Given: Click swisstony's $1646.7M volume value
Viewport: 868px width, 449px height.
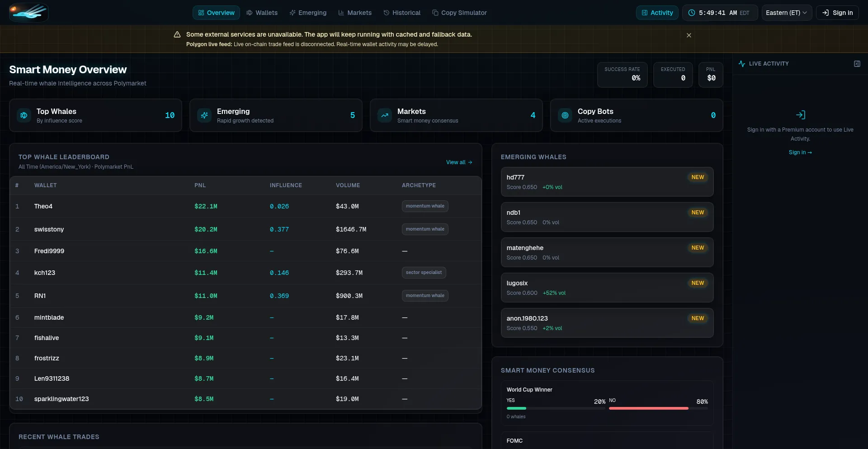Looking at the screenshot, I should tap(351, 229).
